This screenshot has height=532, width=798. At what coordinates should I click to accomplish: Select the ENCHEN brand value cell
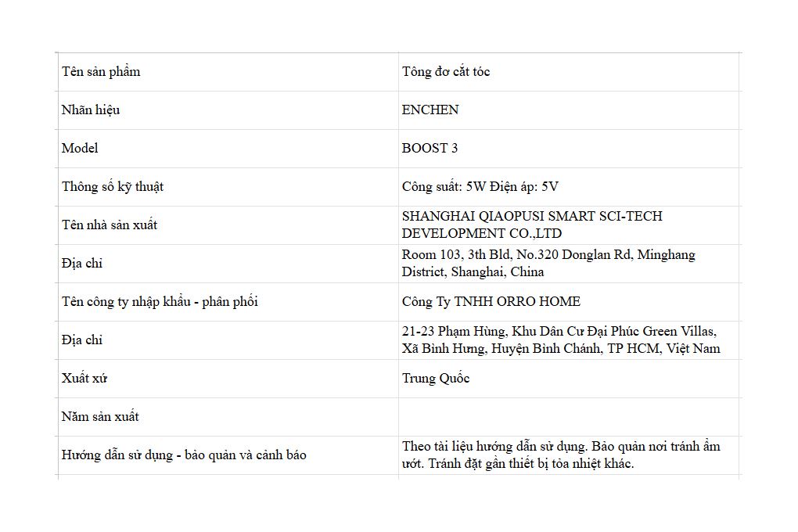coord(569,110)
